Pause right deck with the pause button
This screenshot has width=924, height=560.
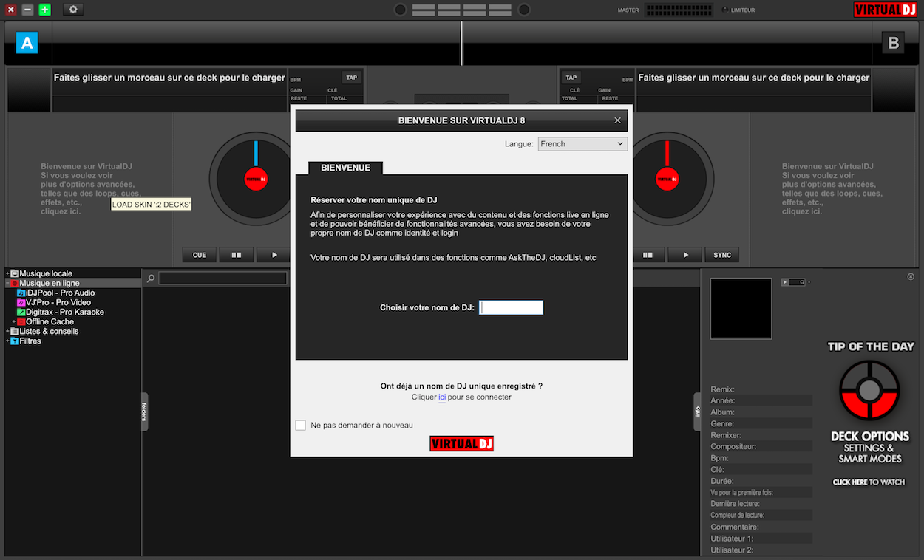point(648,255)
